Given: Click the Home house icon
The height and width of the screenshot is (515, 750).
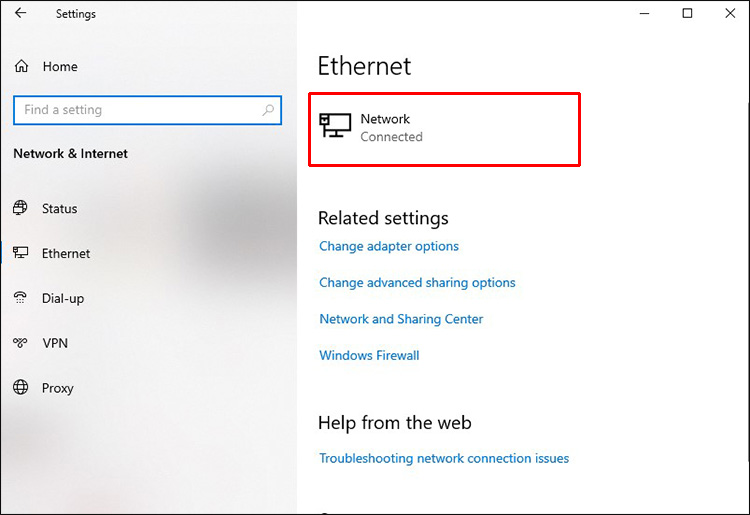Looking at the screenshot, I should coord(21,66).
